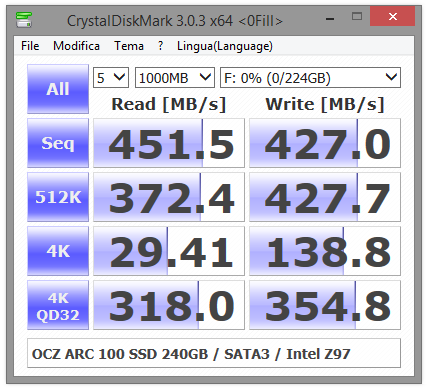427x391 pixels.
Task: Open the Tema menu
Action: coord(129,46)
